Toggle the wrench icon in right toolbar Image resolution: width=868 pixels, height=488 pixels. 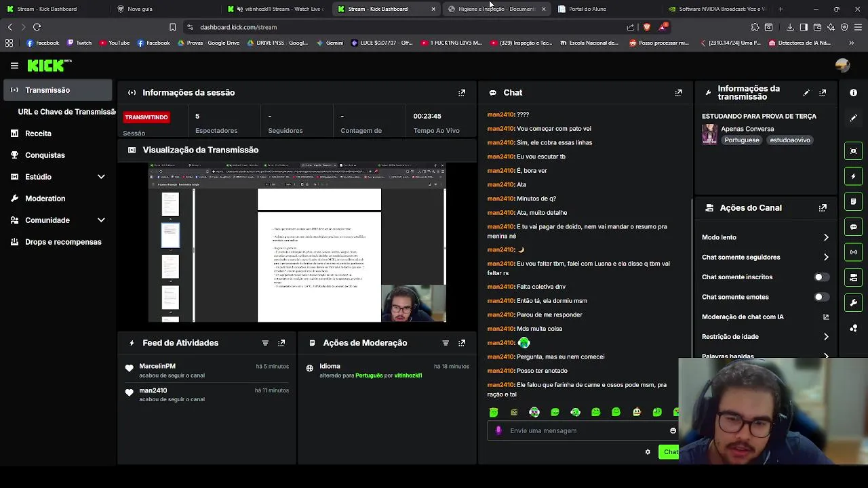tap(854, 302)
